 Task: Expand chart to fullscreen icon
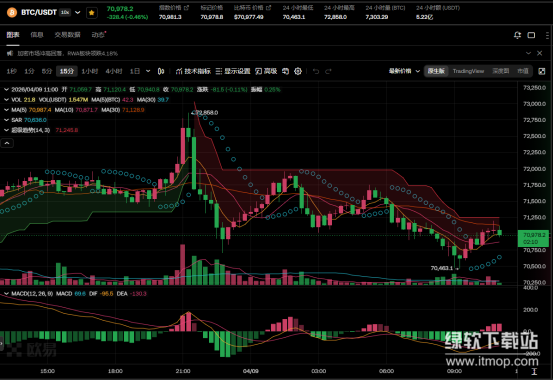click(542, 71)
